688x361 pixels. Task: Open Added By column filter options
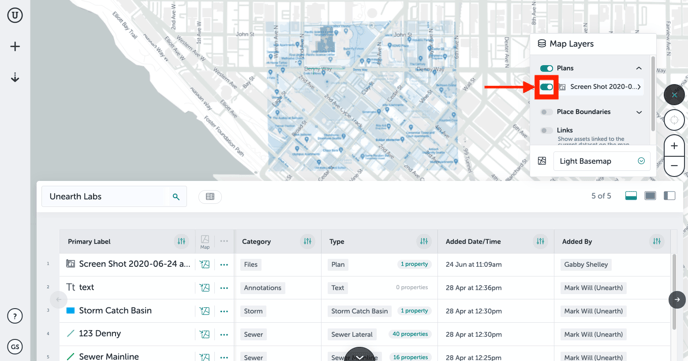click(x=656, y=241)
